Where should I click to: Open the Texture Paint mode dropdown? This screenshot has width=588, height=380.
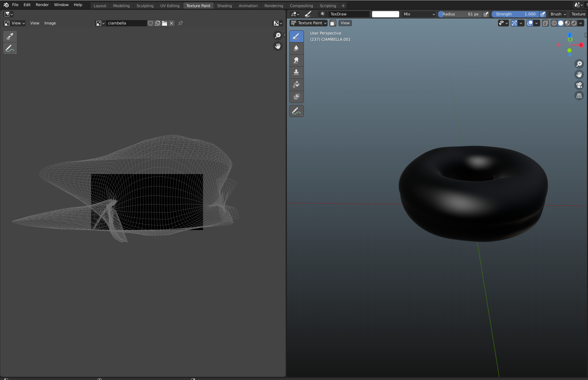click(309, 23)
